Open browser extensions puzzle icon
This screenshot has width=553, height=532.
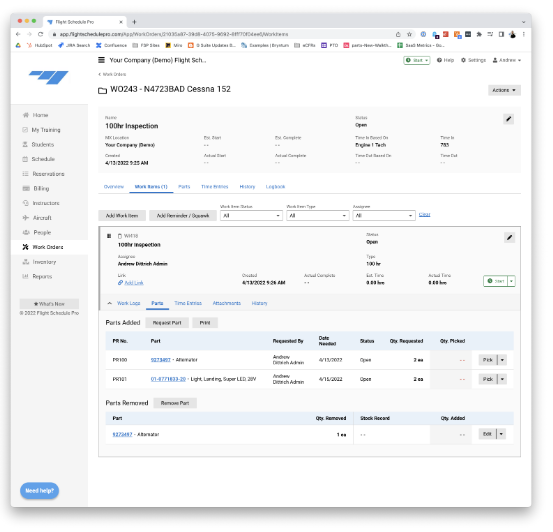pyautogui.click(x=479, y=34)
